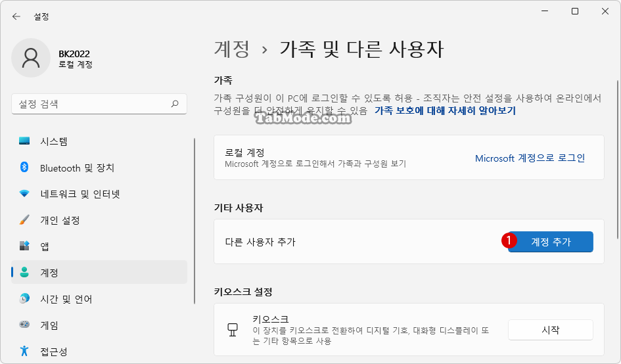Open Microsoft 계정으로 로그인 link
The image size is (621, 364).
click(x=530, y=158)
